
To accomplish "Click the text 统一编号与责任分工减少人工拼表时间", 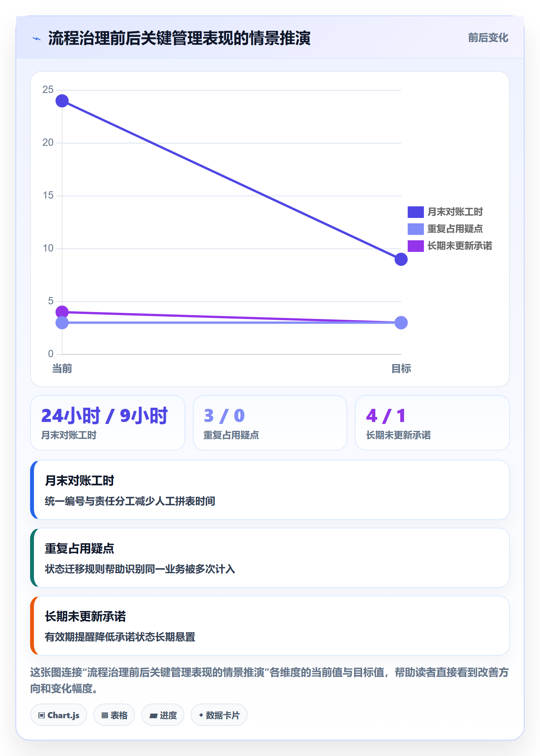I will tap(130, 501).
